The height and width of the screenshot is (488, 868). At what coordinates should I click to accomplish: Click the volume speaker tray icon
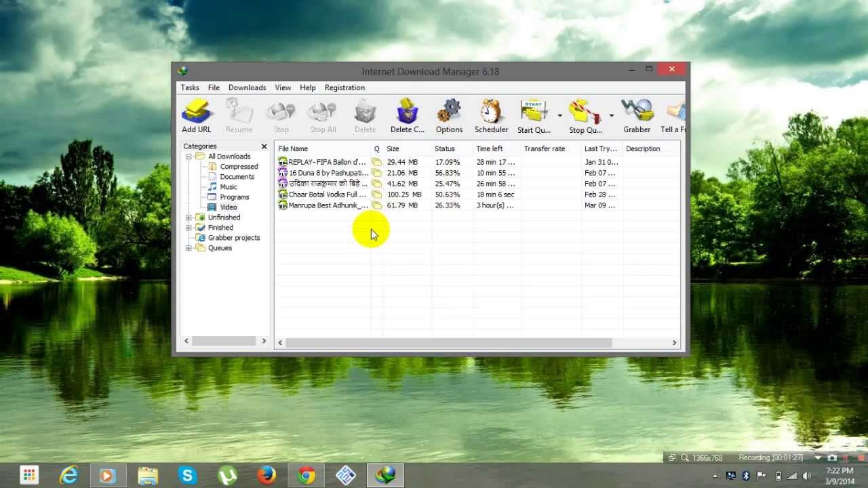click(806, 476)
